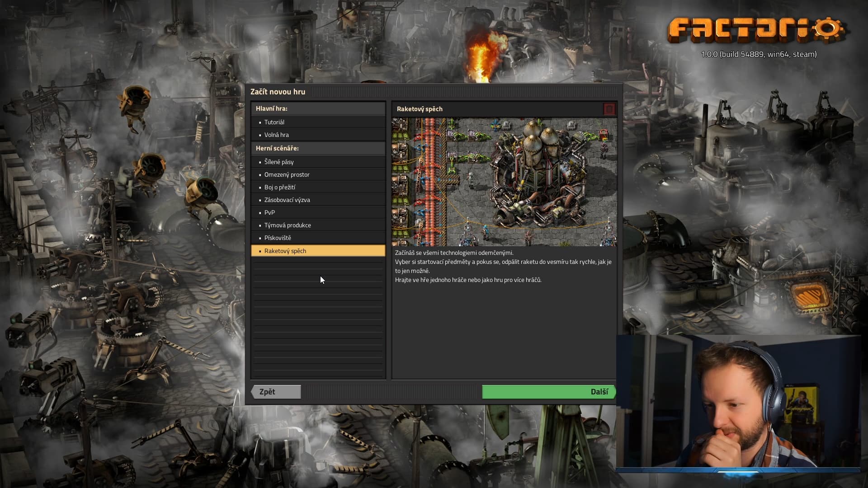
Task: Go back with the Zpět button
Action: (276, 392)
